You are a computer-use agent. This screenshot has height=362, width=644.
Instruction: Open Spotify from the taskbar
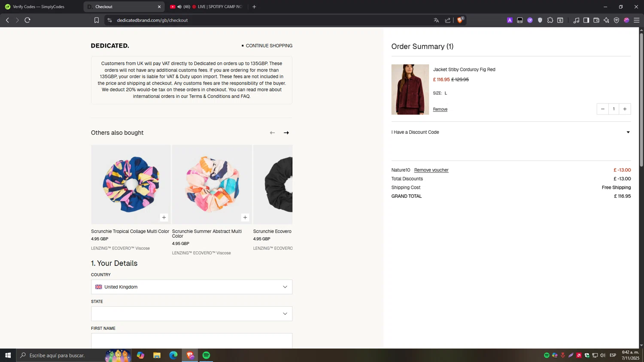[206, 355]
